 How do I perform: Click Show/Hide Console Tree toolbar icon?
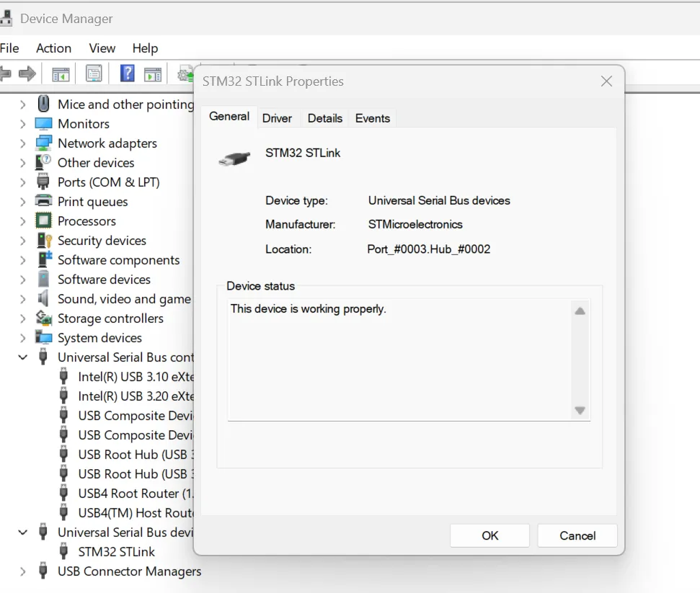[x=61, y=73]
